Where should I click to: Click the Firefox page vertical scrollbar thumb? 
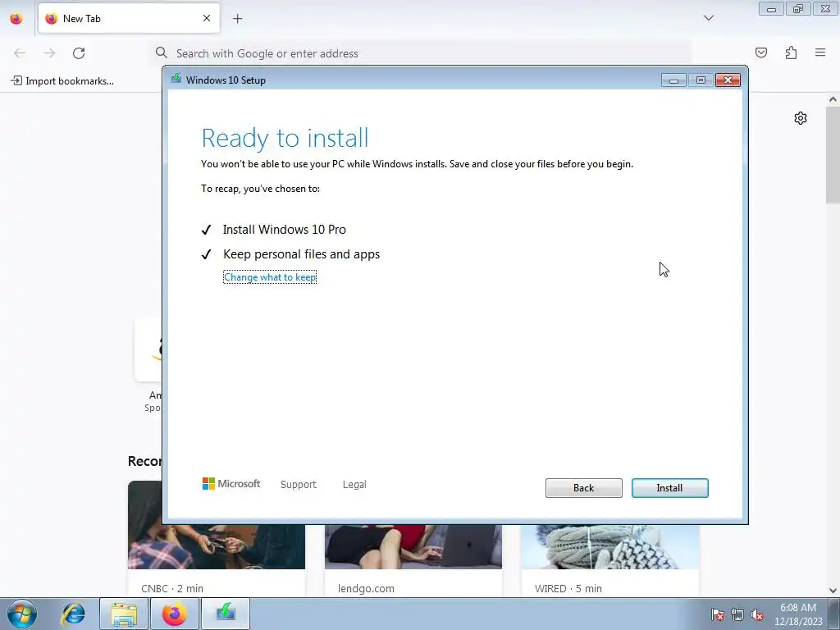(833, 154)
